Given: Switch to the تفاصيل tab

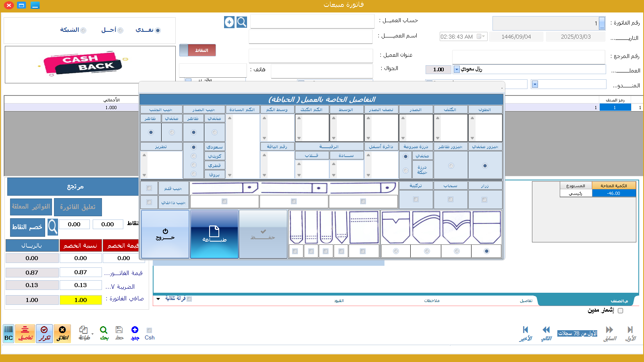Looking at the screenshot, I should click(526, 300).
